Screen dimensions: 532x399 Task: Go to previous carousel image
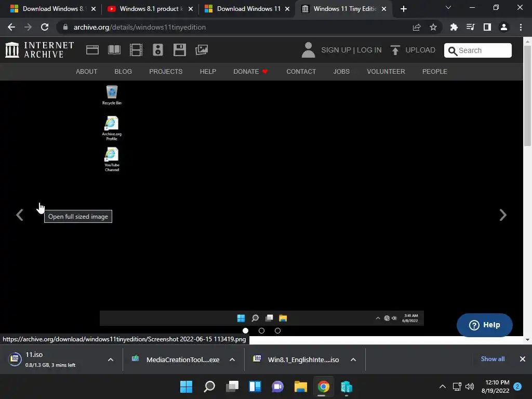20,215
